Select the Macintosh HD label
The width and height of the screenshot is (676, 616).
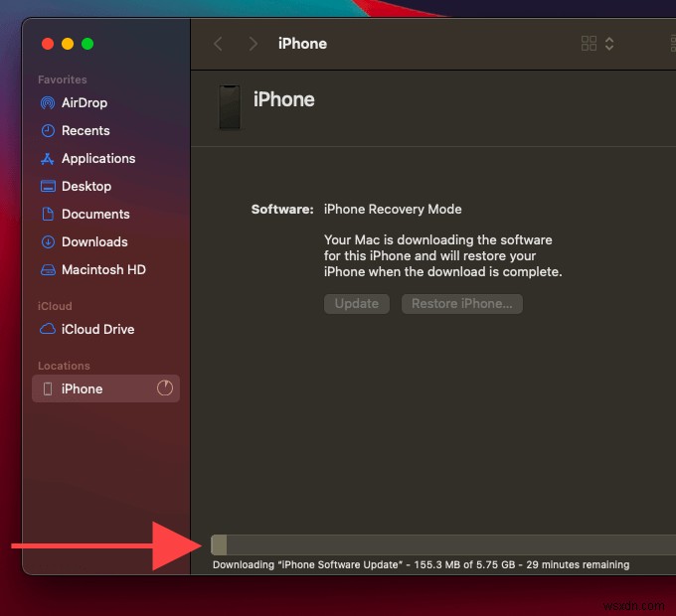tap(104, 270)
